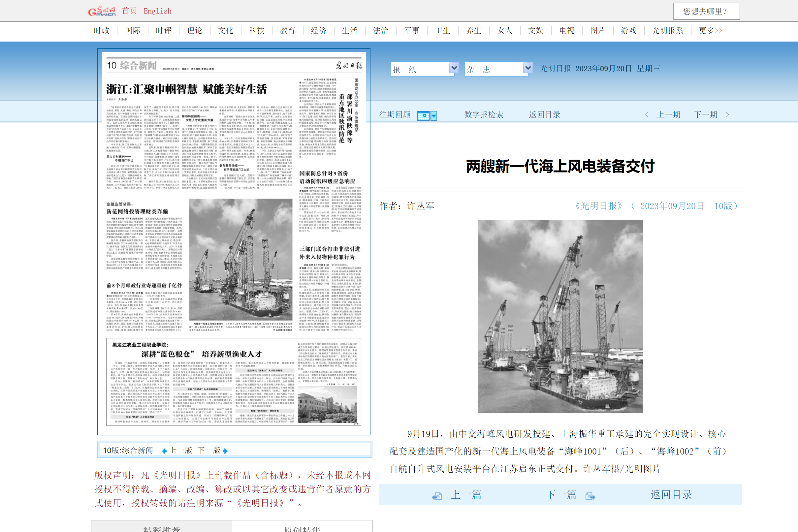The width and height of the screenshot is (798, 532).
Task: Click the Guangming Online logo icon
Action: (102, 11)
